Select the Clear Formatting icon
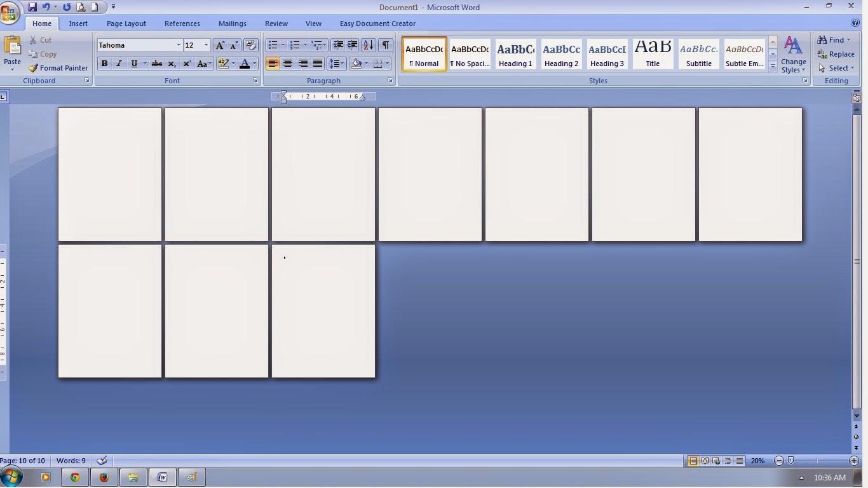This screenshot has height=488, width=868. click(250, 44)
